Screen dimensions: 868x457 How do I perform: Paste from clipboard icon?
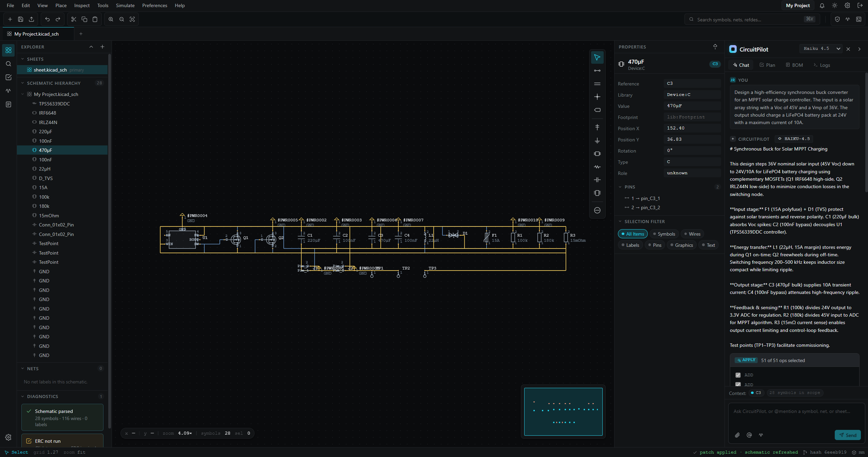pos(95,19)
